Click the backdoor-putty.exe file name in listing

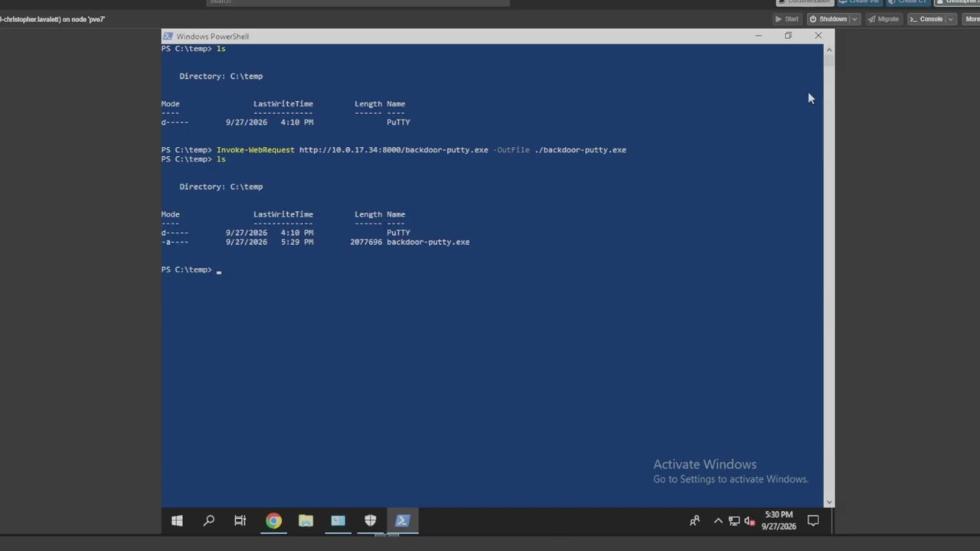tap(428, 242)
